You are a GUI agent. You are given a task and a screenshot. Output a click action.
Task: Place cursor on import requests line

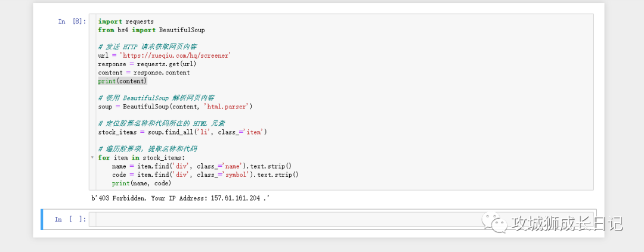click(126, 21)
